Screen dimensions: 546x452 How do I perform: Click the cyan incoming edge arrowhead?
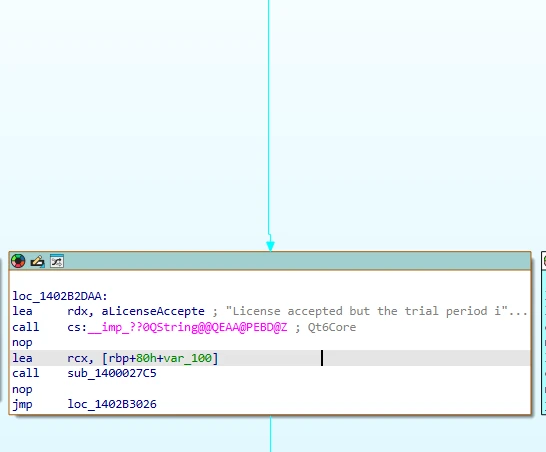(270, 246)
